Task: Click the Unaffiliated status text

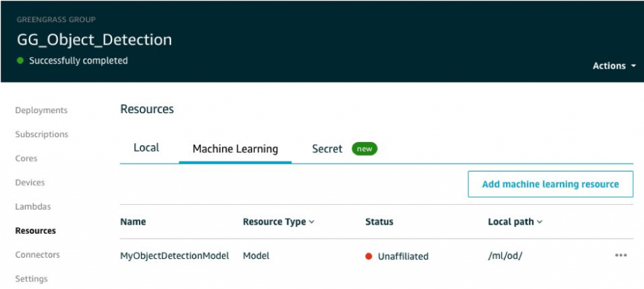Action: coord(403,256)
